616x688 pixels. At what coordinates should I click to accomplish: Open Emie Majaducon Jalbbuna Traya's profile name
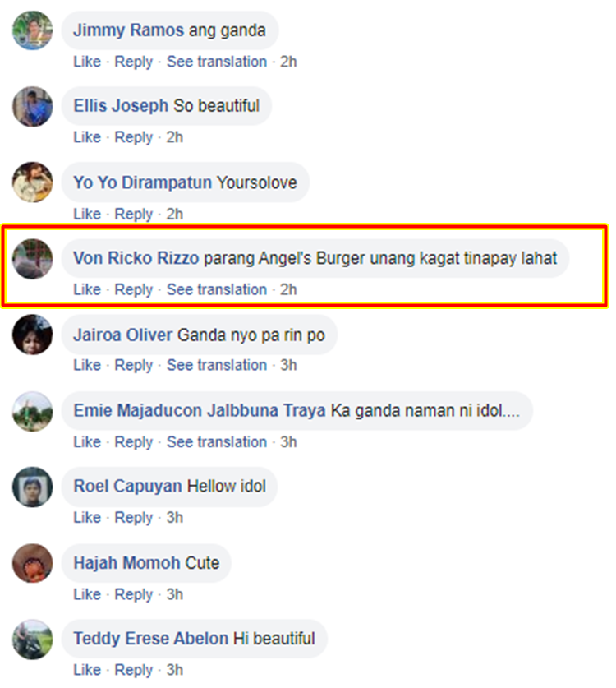pyautogui.click(x=200, y=411)
